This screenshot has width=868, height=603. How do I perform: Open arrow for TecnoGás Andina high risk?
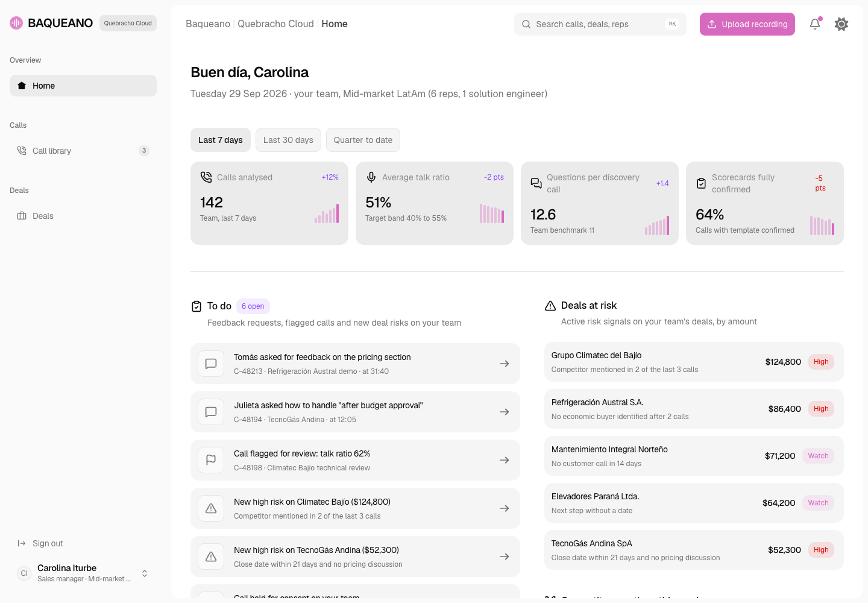pyautogui.click(x=505, y=557)
